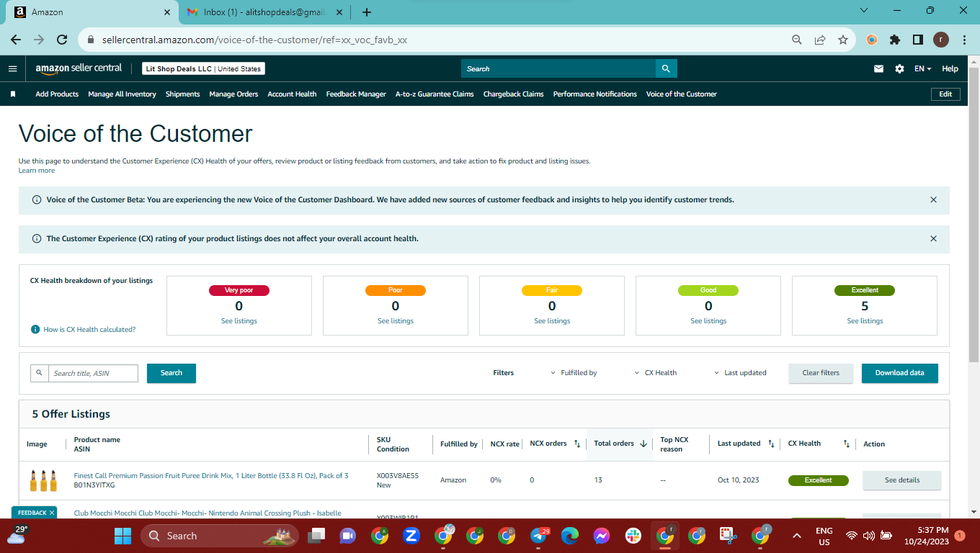Open the Chrome three-dot menu
Viewport: 980px width, 553px height.
(964, 40)
